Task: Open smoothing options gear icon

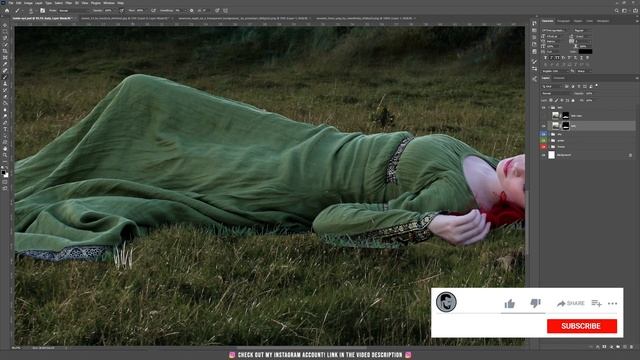Action: point(192,11)
